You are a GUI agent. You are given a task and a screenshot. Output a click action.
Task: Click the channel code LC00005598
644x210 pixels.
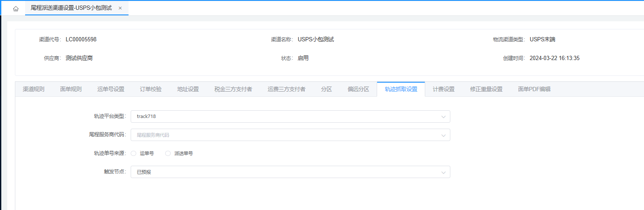[x=81, y=40]
